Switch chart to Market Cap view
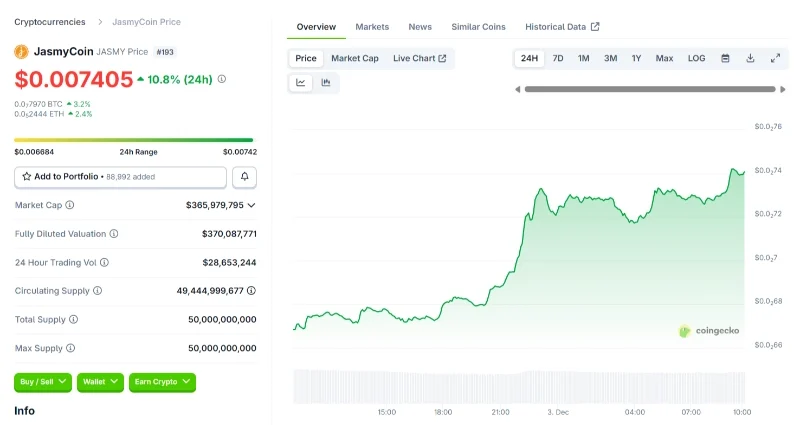800x425 pixels. (x=354, y=58)
